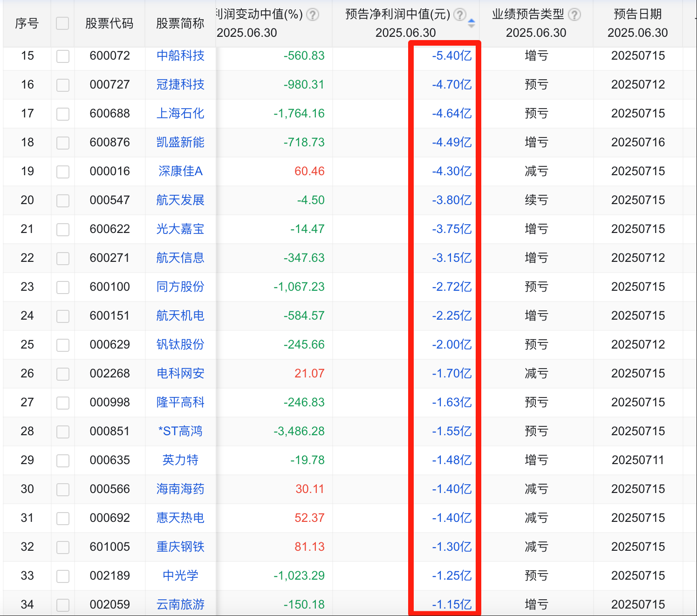Select checkbox for stock 002268

tap(63, 374)
